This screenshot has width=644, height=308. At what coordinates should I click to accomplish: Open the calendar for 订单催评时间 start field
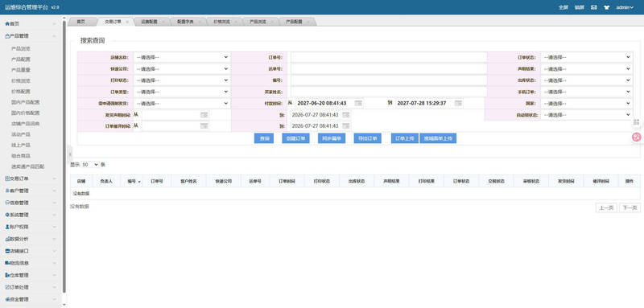coord(204,126)
